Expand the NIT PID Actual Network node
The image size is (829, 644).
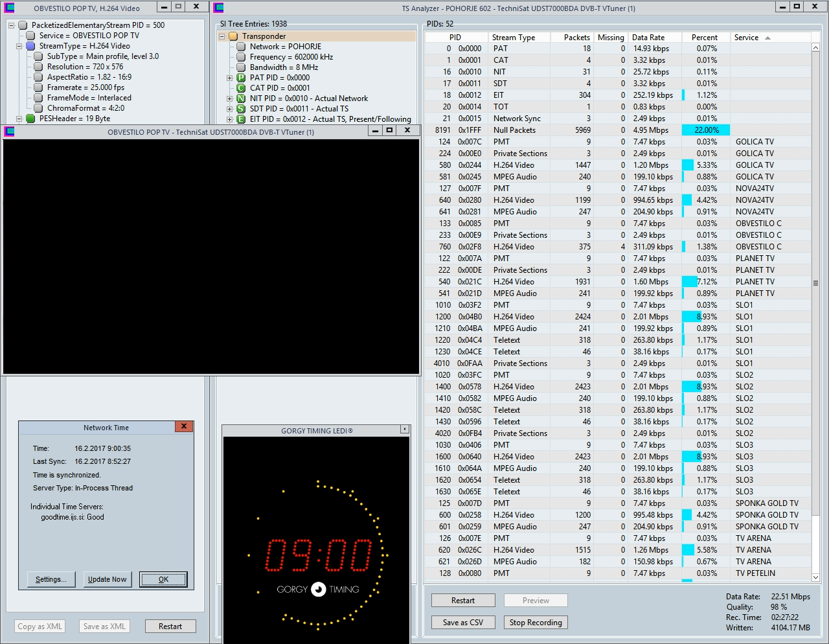[229, 98]
